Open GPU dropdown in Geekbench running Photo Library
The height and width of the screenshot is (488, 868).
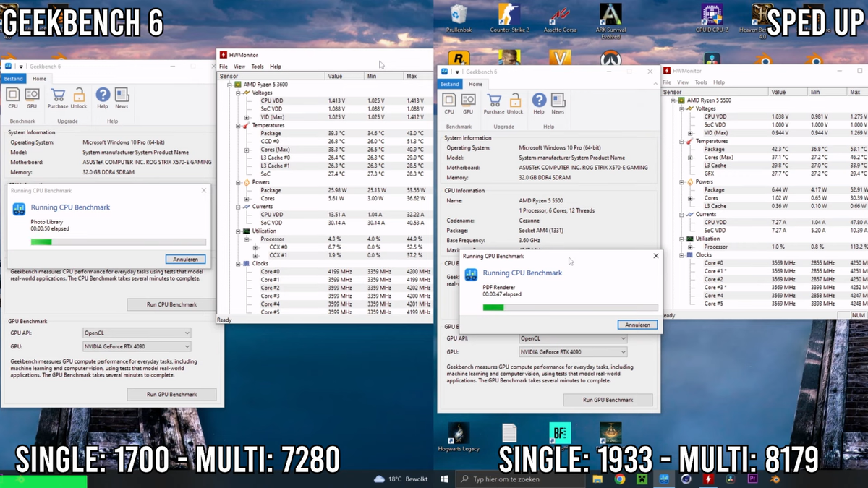tap(137, 347)
